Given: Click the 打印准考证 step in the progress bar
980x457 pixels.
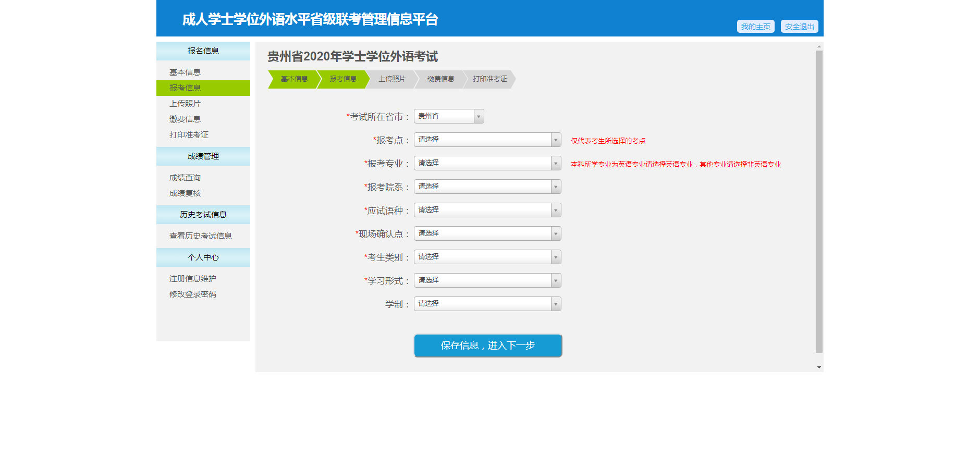Looking at the screenshot, I should pos(489,79).
